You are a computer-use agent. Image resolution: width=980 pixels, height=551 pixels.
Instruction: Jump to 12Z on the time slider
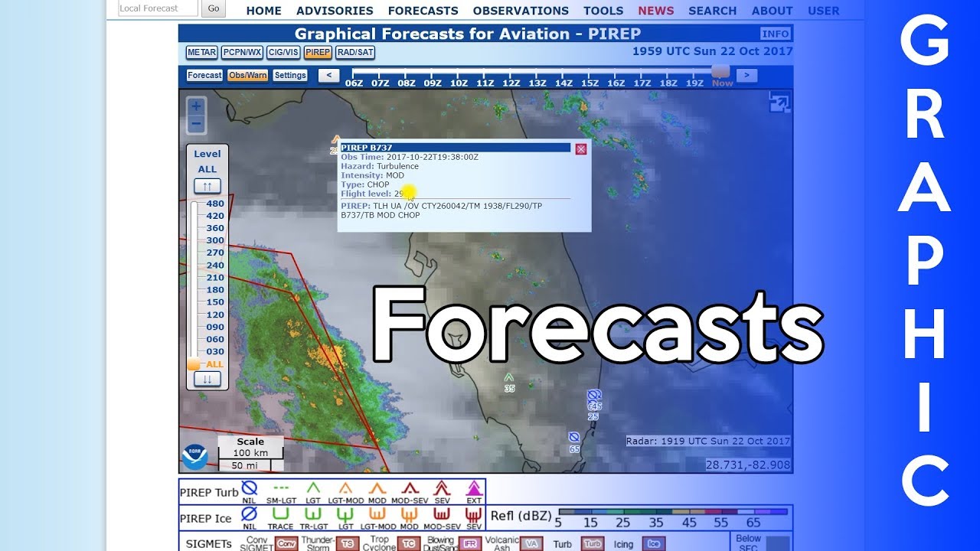point(511,83)
